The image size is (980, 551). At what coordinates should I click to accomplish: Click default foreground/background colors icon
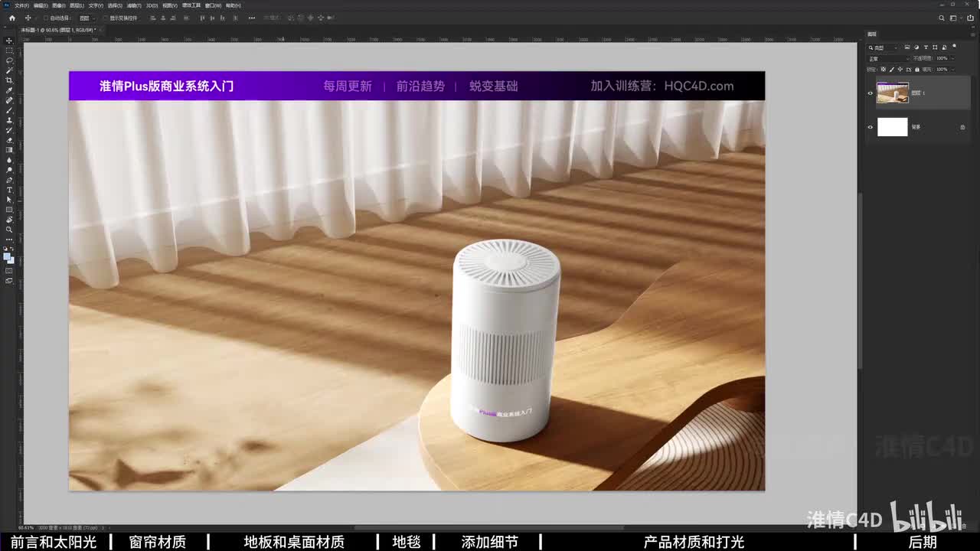tap(6, 249)
